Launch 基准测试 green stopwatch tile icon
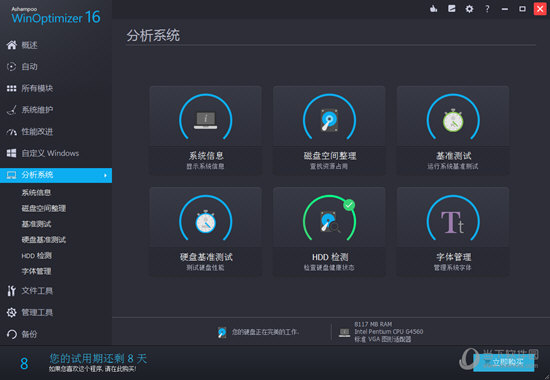 pos(453,120)
